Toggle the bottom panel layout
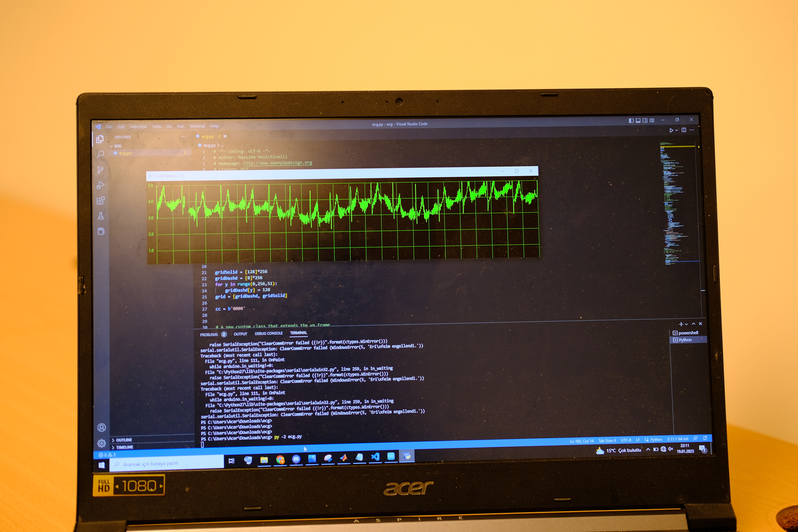Screen dimensions: 798x532 point(638,120)
